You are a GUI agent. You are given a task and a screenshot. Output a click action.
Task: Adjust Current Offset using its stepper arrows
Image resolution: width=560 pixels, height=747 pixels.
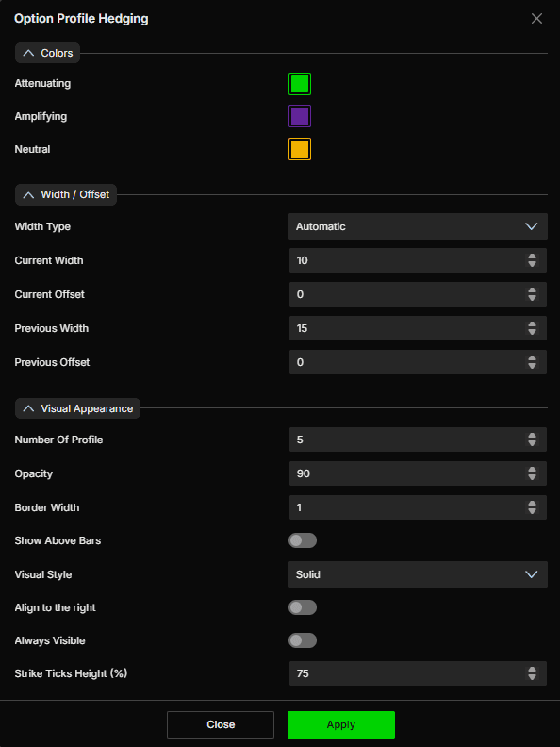pyautogui.click(x=532, y=294)
